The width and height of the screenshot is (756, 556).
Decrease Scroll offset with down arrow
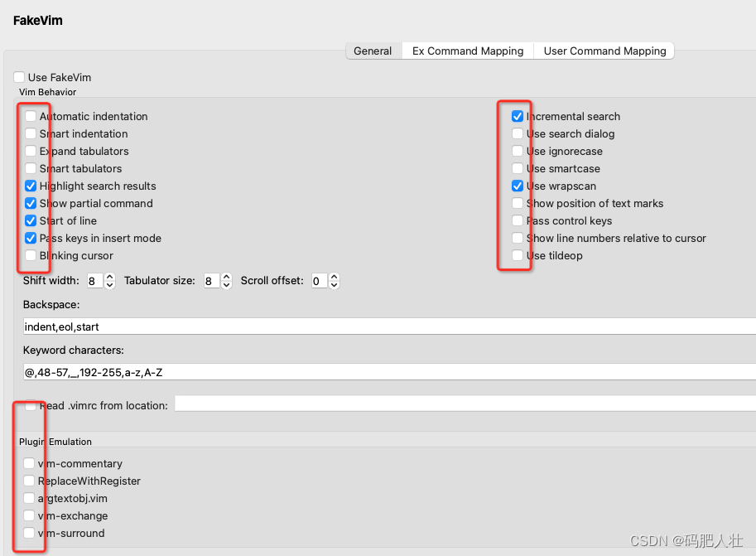tap(335, 285)
